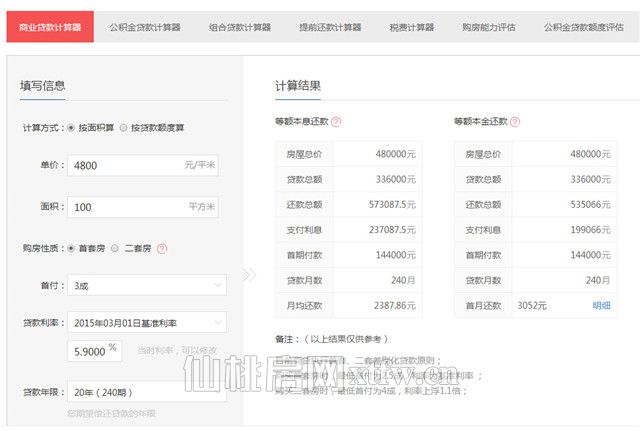Click 573087.5元 还款总额 value

392,204
